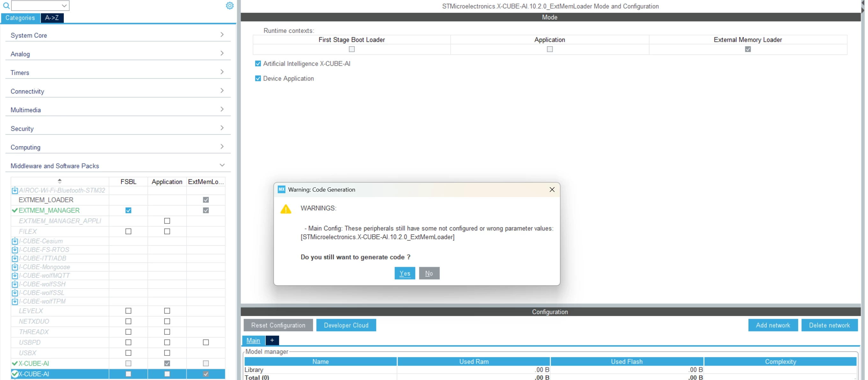Viewport: 868px width, 380px height.
Task: Toggle EXTMEM_MANAGER FSBL checkbox
Action: click(x=129, y=210)
